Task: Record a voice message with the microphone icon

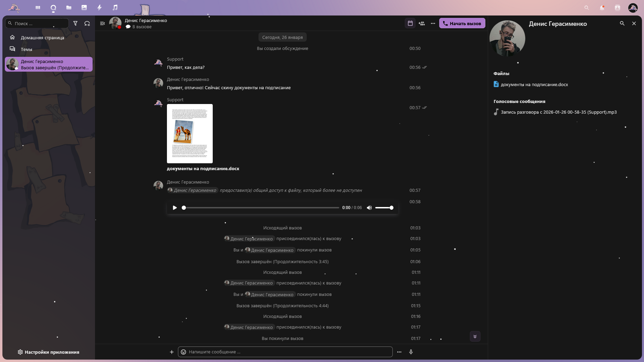Action: point(411,352)
